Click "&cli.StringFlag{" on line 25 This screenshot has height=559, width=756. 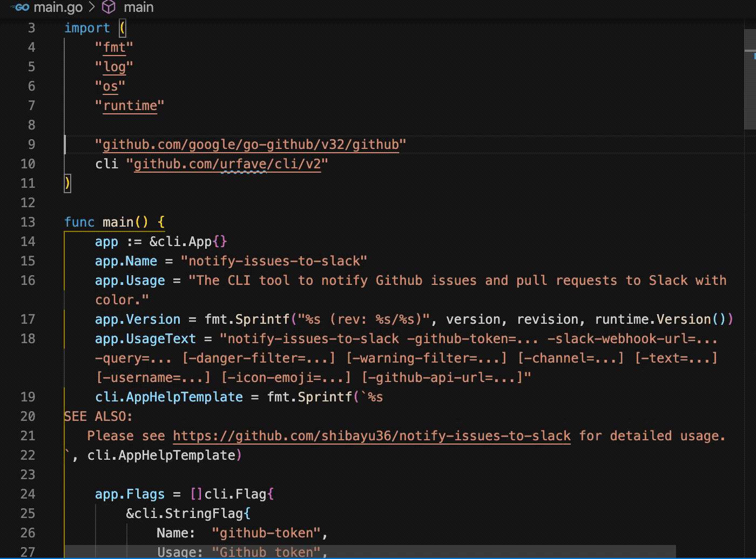point(188,514)
